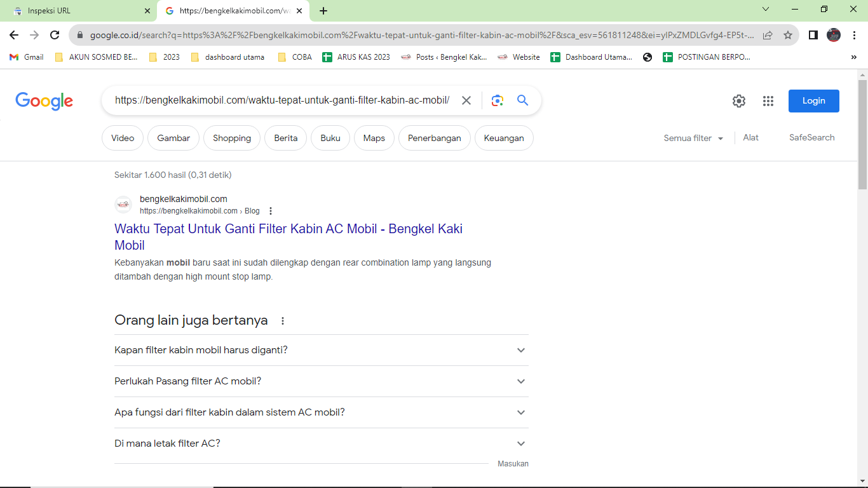The image size is (868, 488).
Task: View site information lock icon
Action: (x=81, y=36)
